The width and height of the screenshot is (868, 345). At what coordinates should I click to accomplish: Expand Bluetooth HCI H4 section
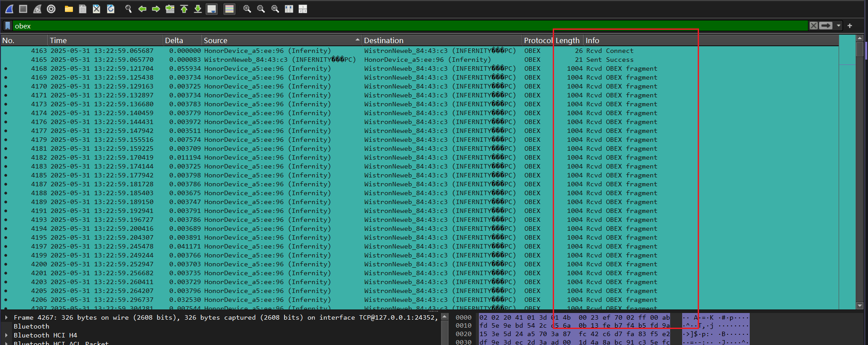point(6,335)
